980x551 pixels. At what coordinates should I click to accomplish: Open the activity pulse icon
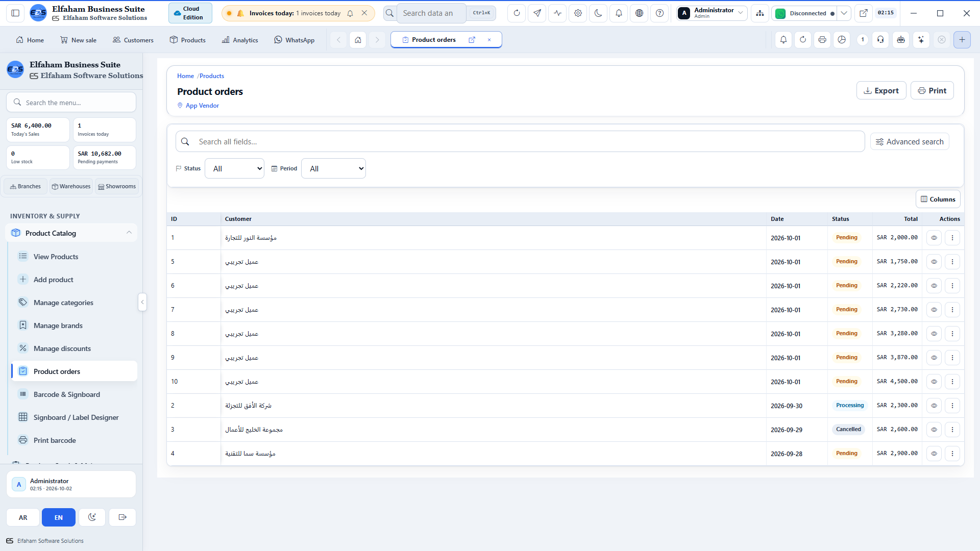(x=557, y=13)
